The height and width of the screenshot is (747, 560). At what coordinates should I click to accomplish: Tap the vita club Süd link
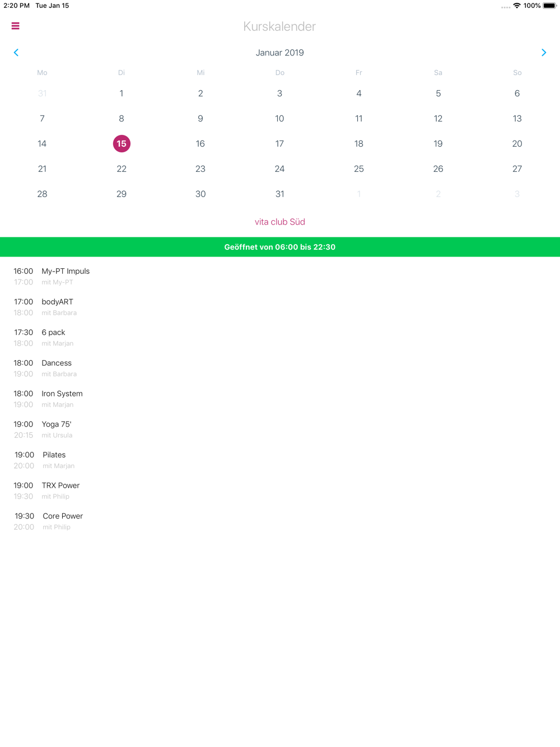(280, 222)
